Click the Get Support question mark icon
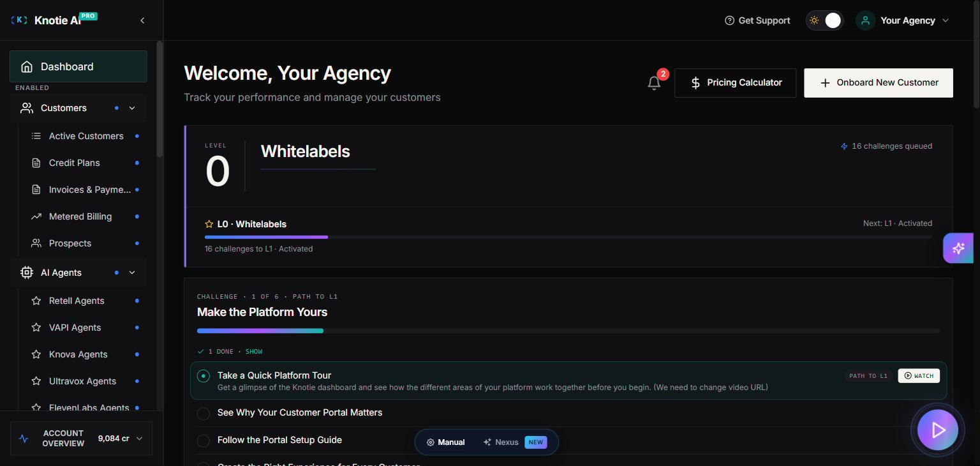 click(x=730, y=20)
